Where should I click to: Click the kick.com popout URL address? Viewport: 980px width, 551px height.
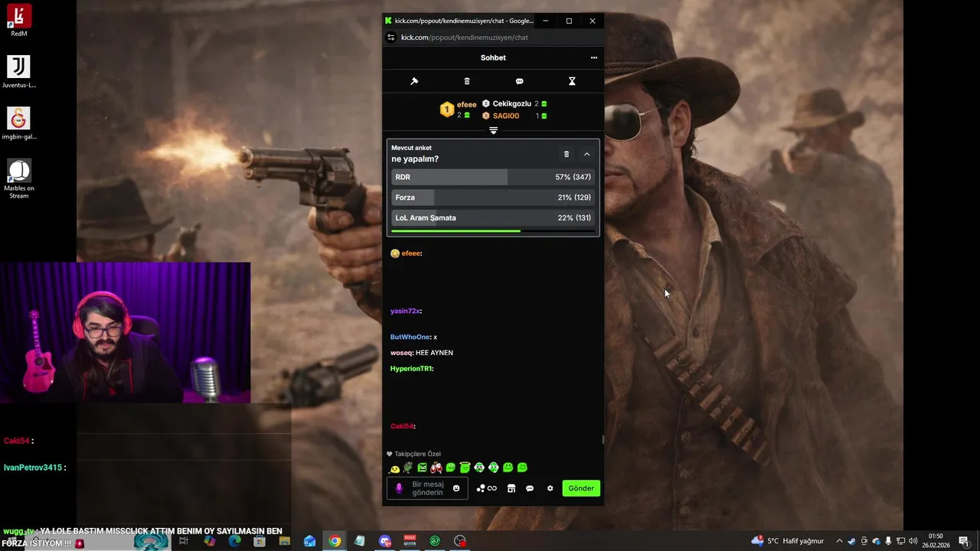point(465,37)
